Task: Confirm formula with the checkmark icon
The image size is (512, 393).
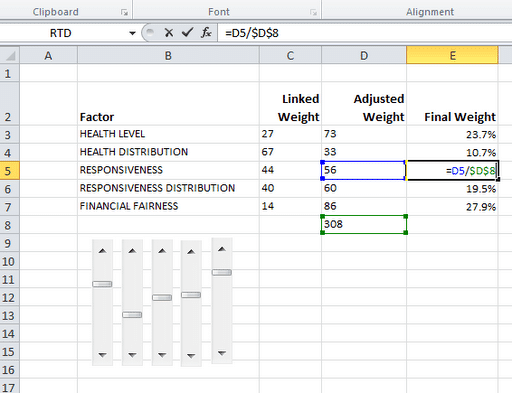Action: [x=187, y=32]
